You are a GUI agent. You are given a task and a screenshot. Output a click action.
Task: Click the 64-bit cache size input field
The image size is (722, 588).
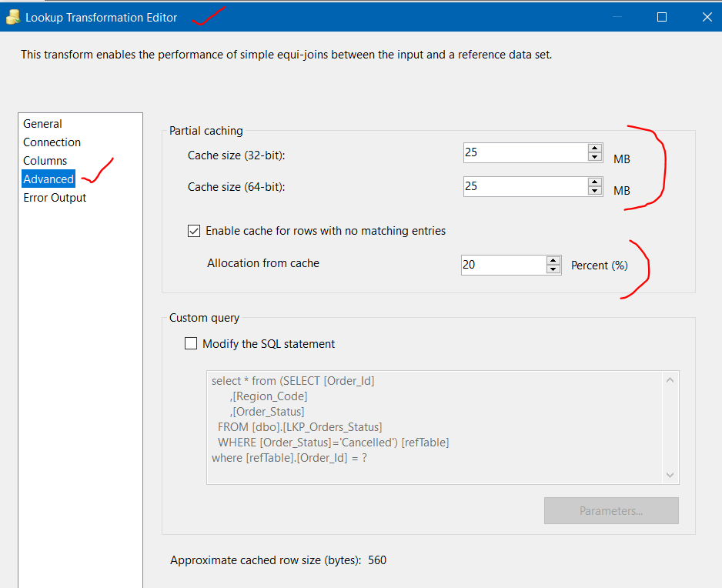[x=526, y=186]
